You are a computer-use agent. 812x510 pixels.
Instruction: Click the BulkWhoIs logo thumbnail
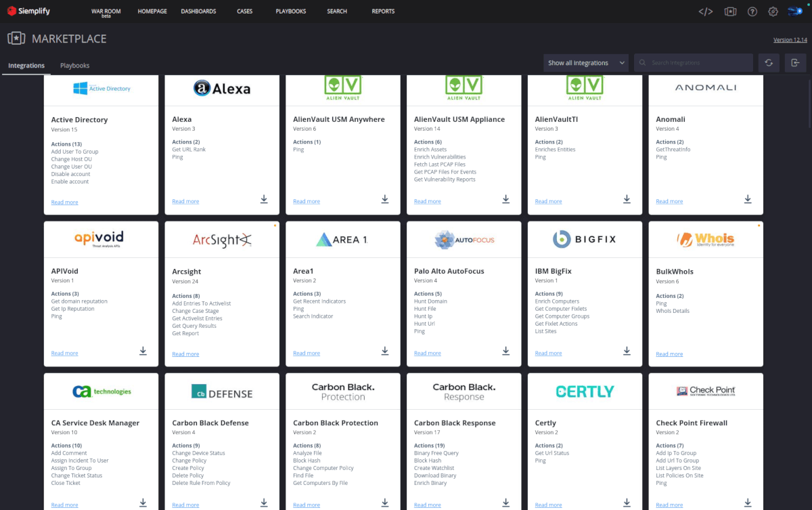(x=706, y=239)
